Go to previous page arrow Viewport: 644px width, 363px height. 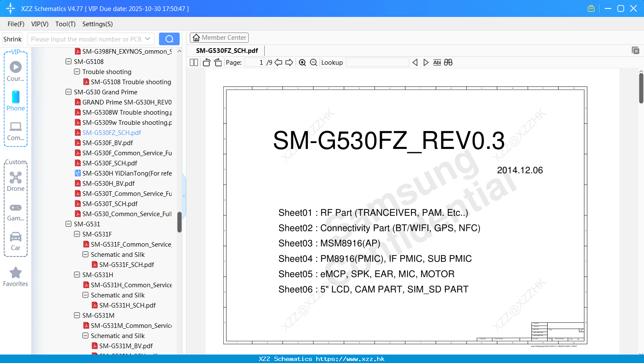pyautogui.click(x=278, y=62)
